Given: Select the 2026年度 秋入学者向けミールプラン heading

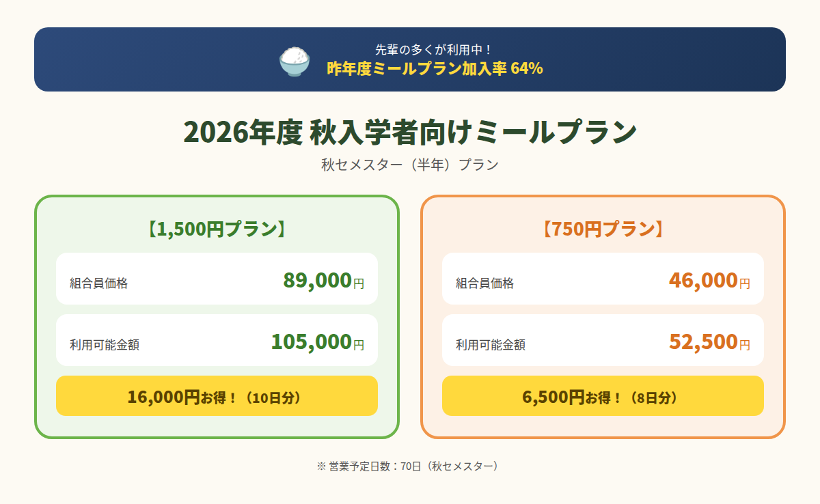Looking at the screenshot, I should coord(410,132).
